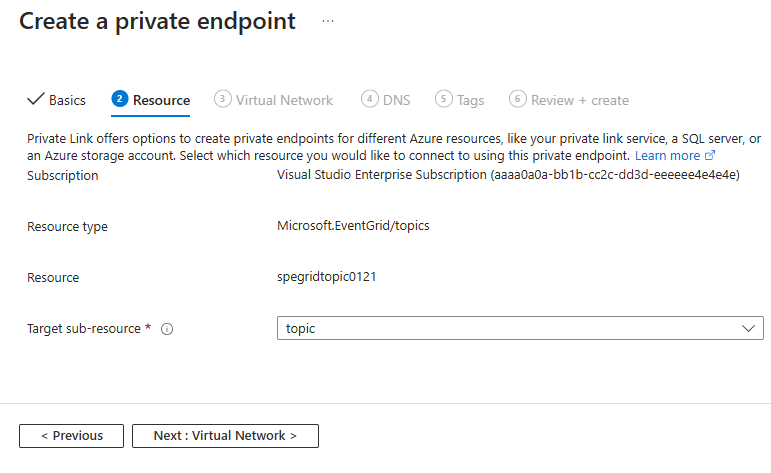Show the Target sub-resource info tooltip icon
771x473 pixels.
coord(167,329)
